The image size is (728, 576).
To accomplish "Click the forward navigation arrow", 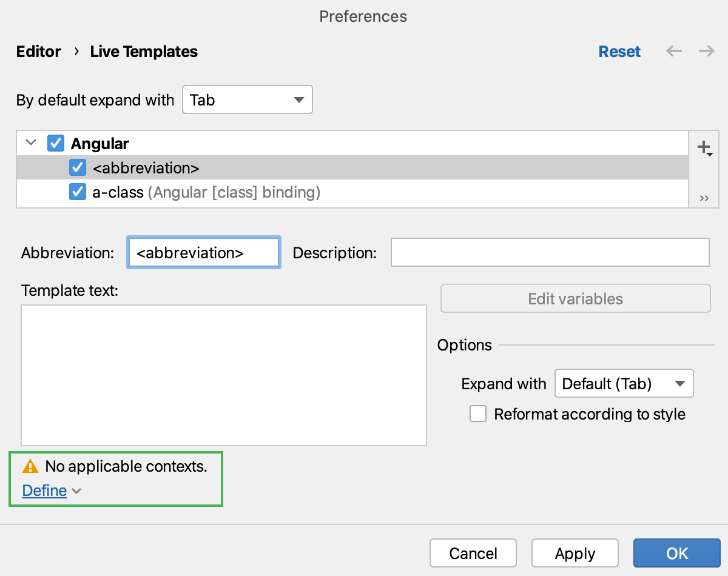I will point(706,52).
